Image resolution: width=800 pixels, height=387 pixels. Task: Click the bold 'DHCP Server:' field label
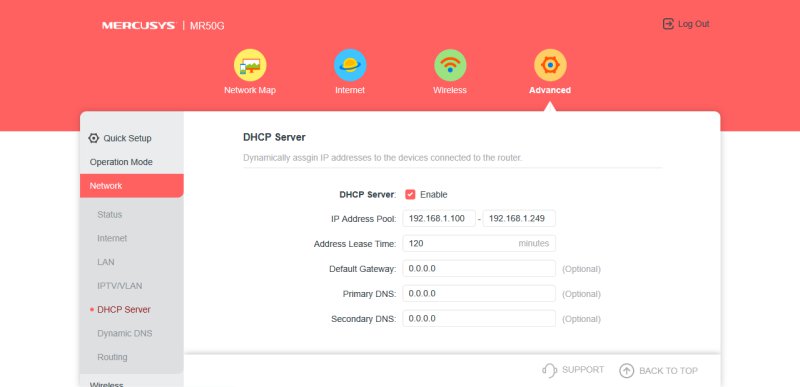368,195
